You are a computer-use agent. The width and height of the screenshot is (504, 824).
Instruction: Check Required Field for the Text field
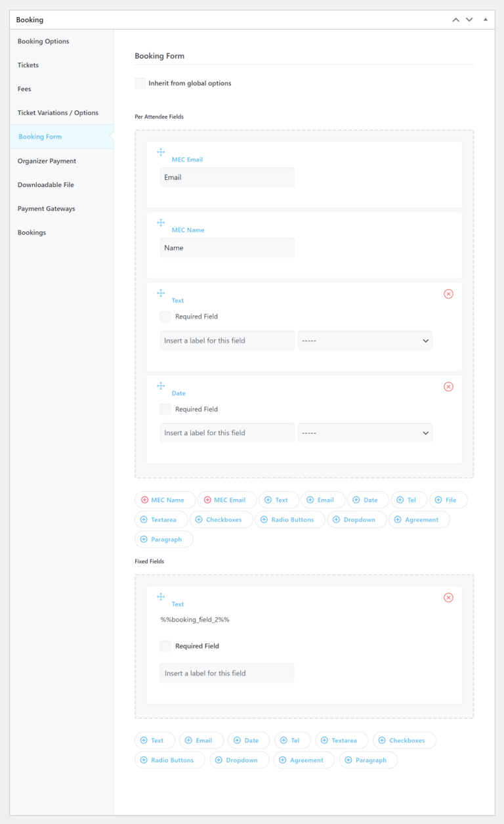[x=165, y=316]
